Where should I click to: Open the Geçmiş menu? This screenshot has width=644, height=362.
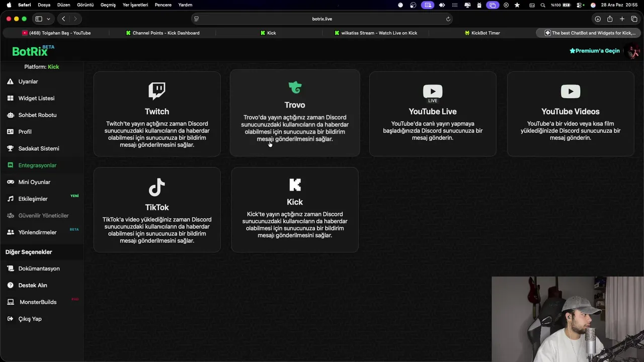pyautogui.click(x=108, y=5)
